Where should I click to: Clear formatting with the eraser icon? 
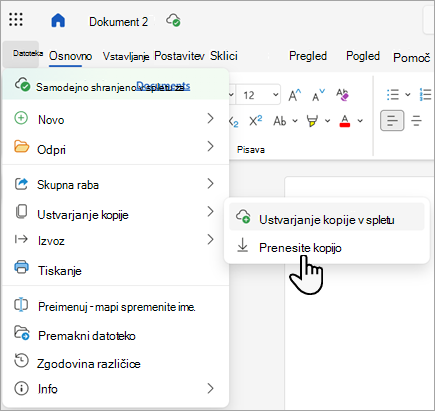(342, 95)
